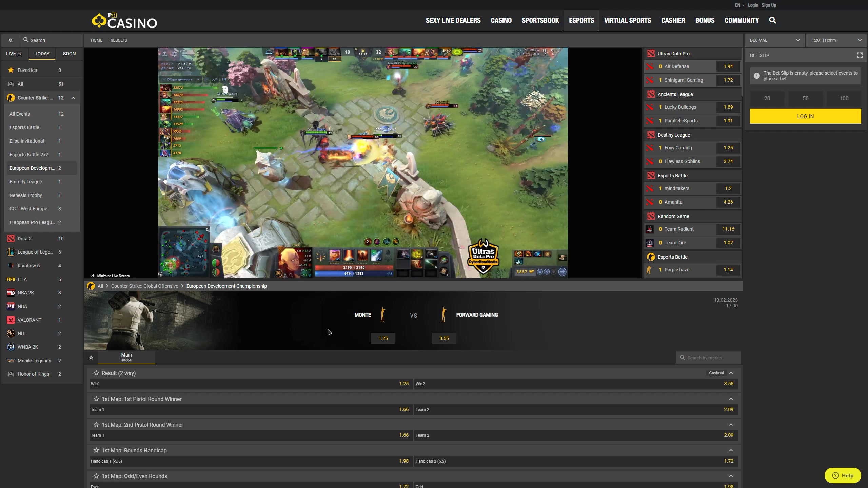This screenshot has height=488, width=868.
Task: Select the NBA 2K icon
Action: click(11, 293)
